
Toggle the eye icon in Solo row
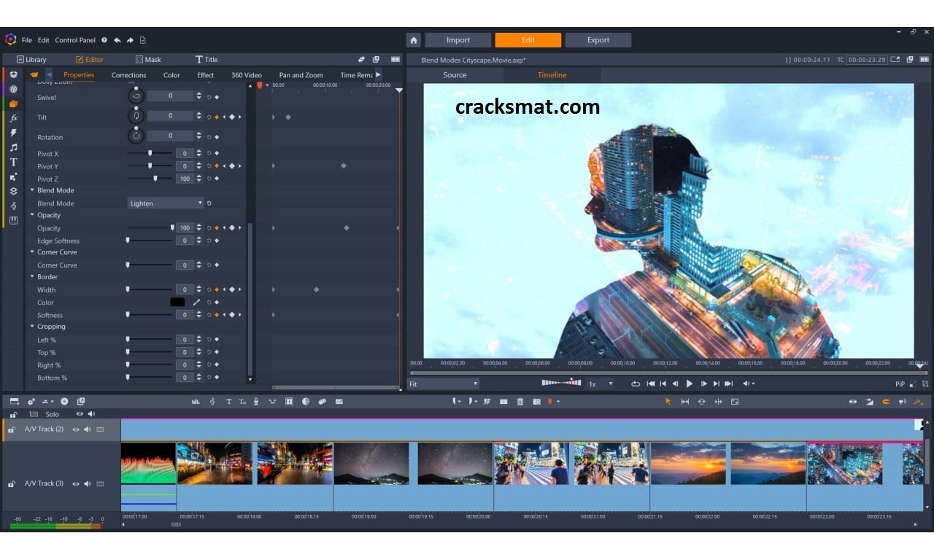click(x=80, y=414)
